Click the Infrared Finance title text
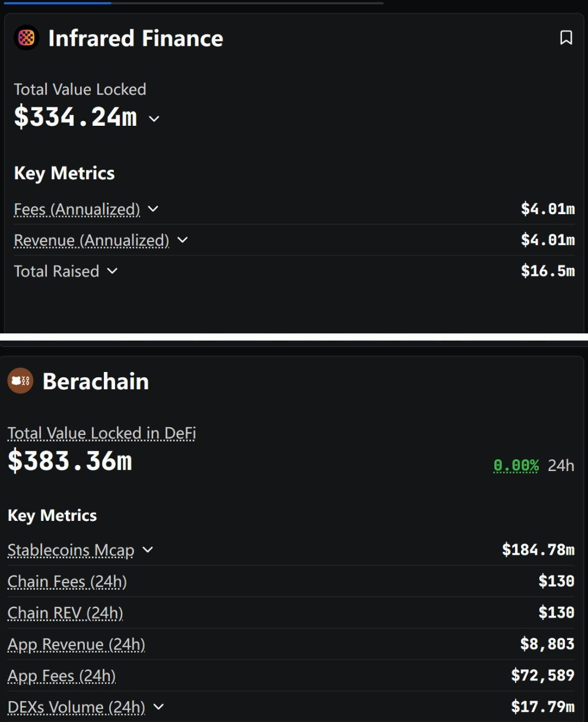 (135, 39)
